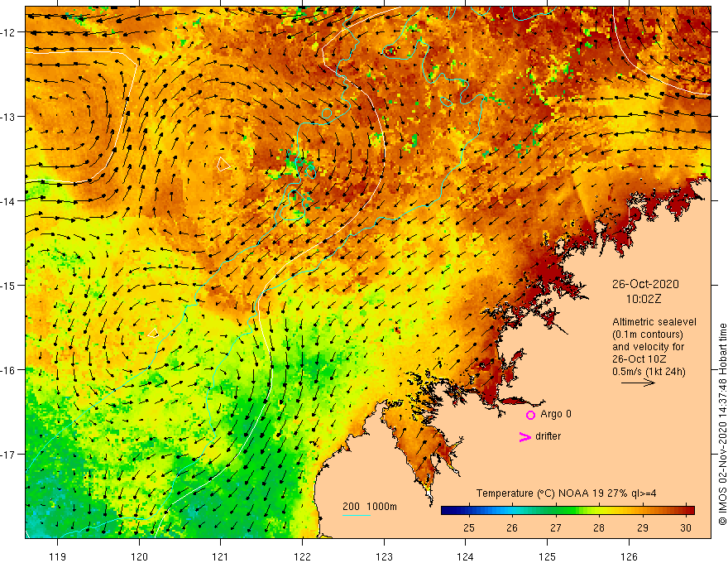
Task: Click the longitude axis label 124
Action: (x=466, y=556)
